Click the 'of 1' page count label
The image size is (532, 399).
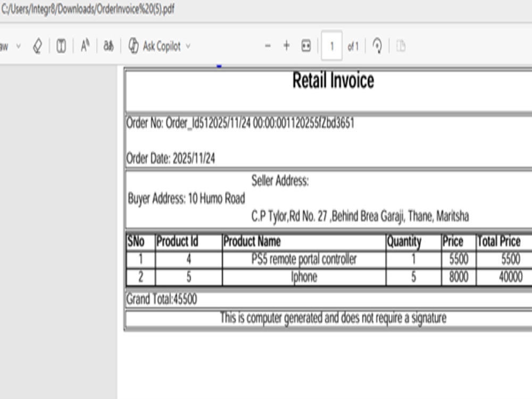point(353,46)
